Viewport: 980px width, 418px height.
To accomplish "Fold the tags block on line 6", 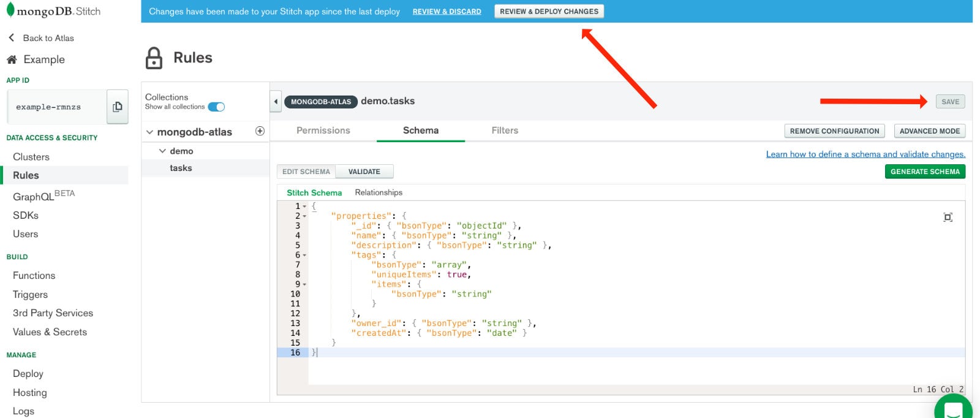I will pos(304,255).
